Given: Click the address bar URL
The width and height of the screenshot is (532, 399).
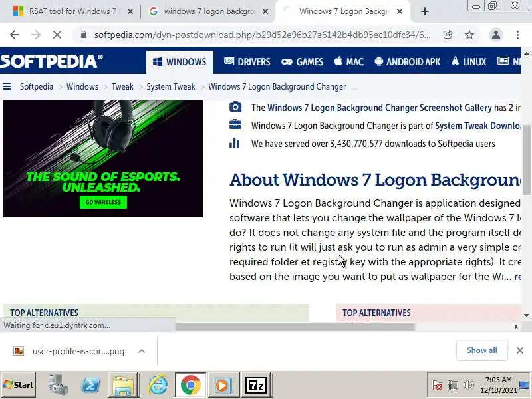Looking at the screenshot, I should 262,35.
